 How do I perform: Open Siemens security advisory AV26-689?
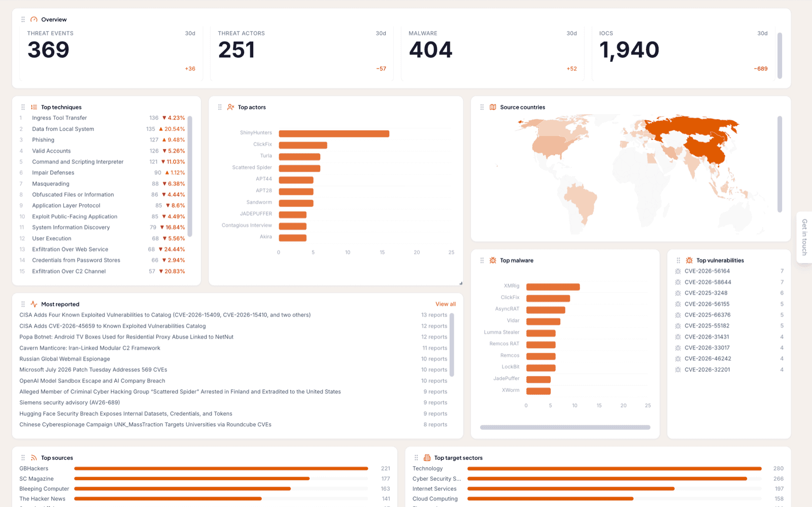click(x=233, y=402)
